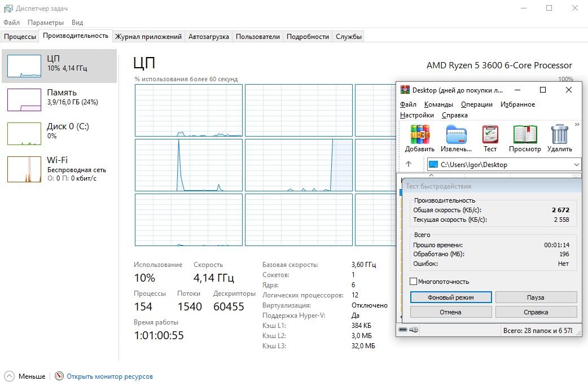Open the Настройки menu in WinRAR
Viewport: 588px width, 390px height.
[x=416, y=115]
